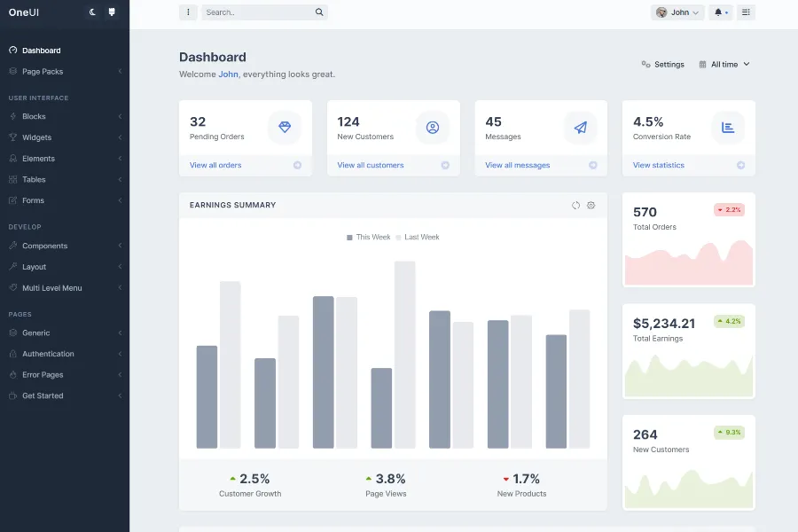The height and width of the screenshot is (532, 798).
Task: Expand the Page Packs submenu
Action: [x=43, y=72]
